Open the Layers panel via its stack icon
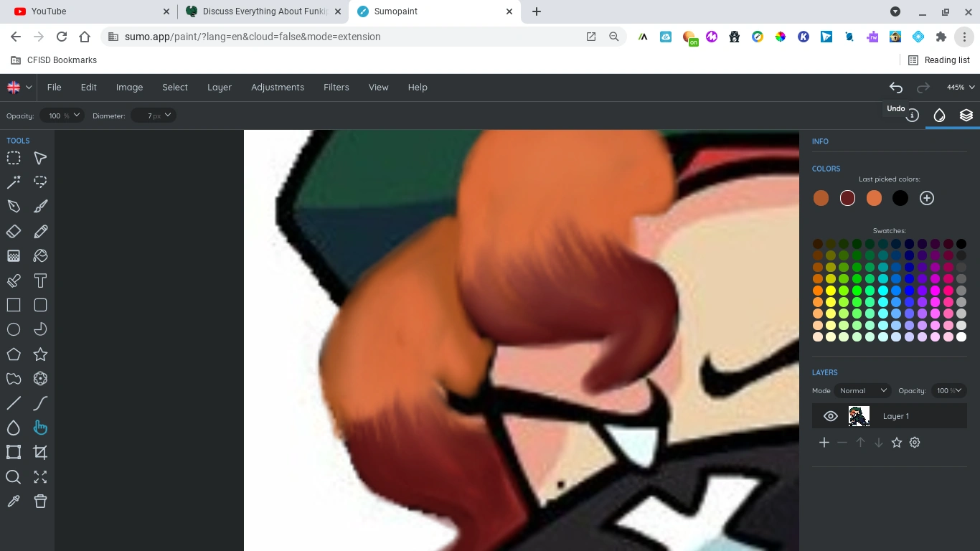The image size is (980, 551). 966,115
